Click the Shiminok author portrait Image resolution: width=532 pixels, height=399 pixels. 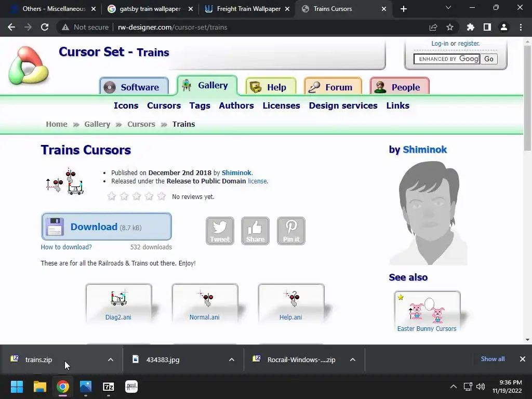click(x=429, y=212)
